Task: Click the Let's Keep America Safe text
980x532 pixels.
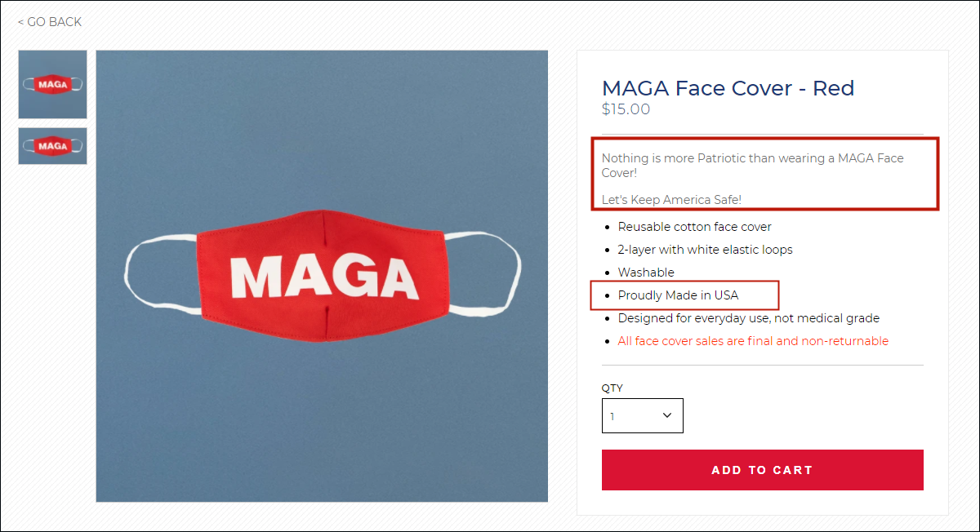Action: coord(671,200)
